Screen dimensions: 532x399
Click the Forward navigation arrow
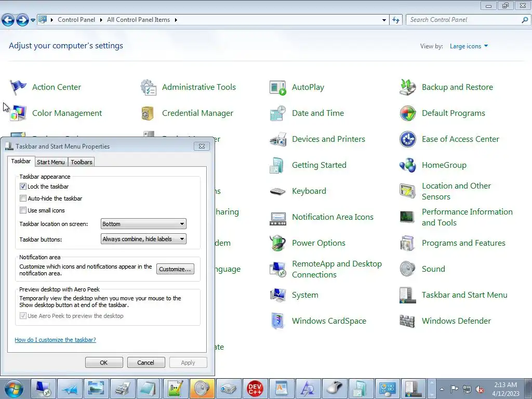click(x=22, y=20)
